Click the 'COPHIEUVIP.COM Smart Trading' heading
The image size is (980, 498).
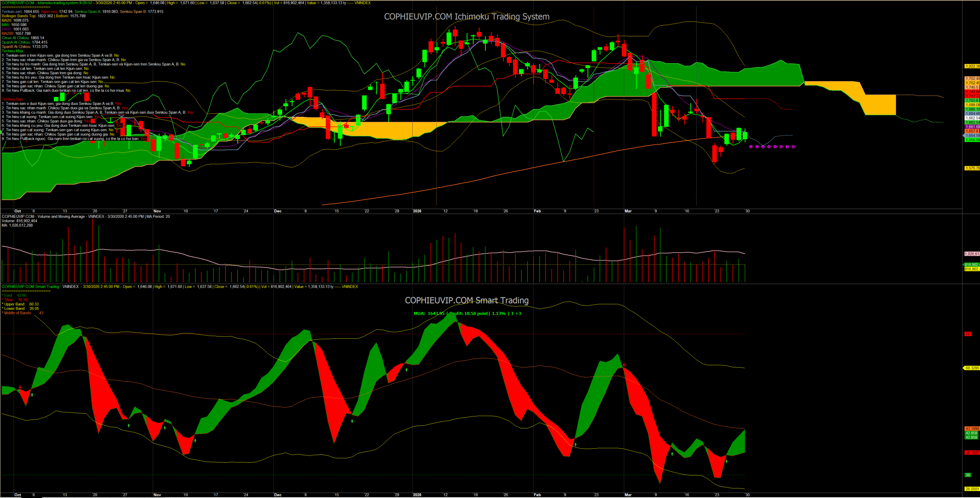[467, 300]
